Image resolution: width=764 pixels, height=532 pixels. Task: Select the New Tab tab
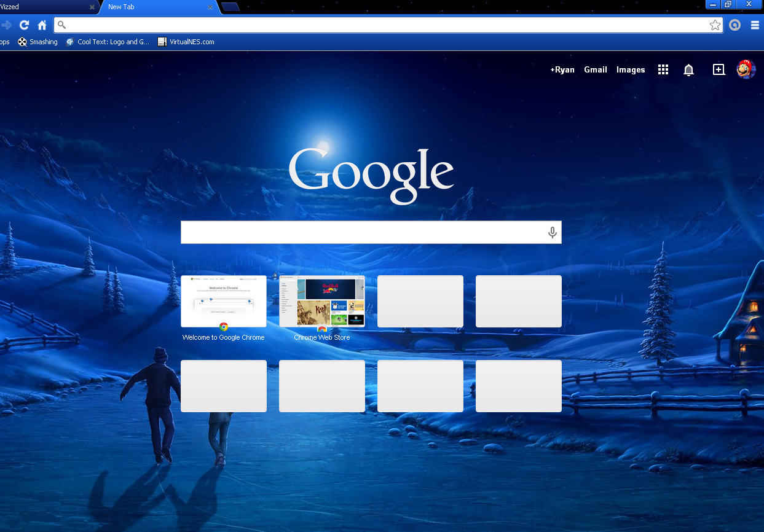tap(160, 7)
